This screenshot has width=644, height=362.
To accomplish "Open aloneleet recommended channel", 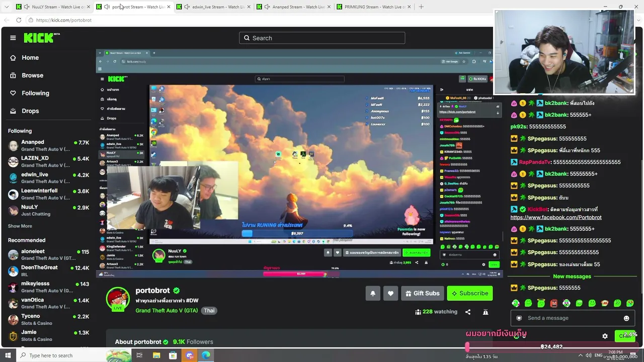I will pyautogui.click(x=48, y=254).
